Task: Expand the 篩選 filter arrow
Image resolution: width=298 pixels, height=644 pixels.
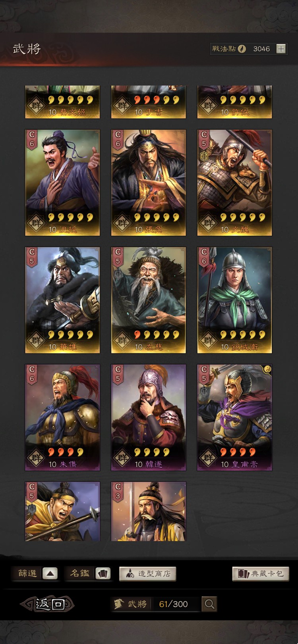Action: 50,573
